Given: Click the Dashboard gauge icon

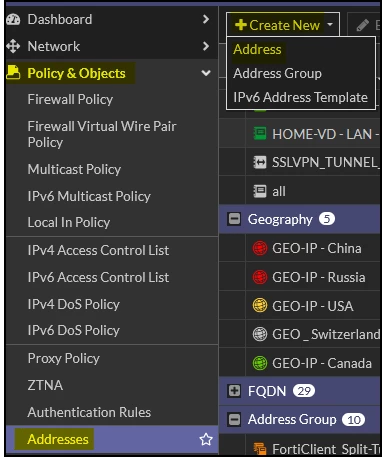Looking at the screenshot, I should click(x=13, y=19).
